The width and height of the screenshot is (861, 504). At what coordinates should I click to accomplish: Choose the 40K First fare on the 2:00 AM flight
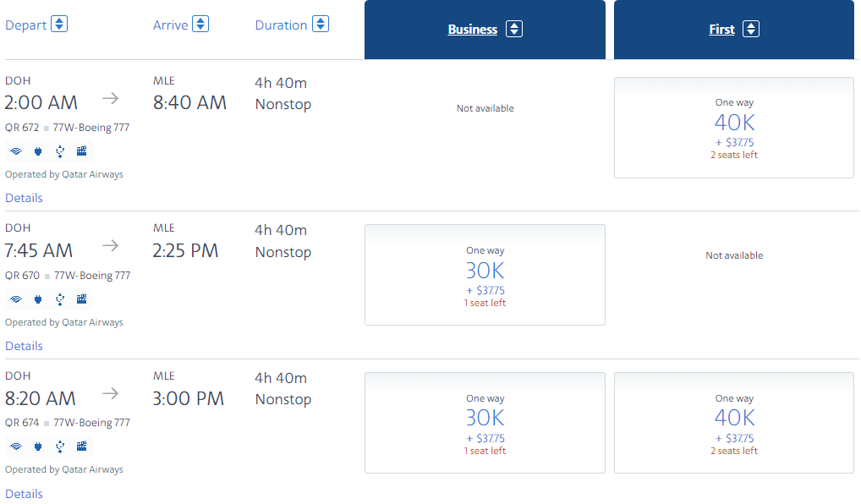click(x=734, y=128)
